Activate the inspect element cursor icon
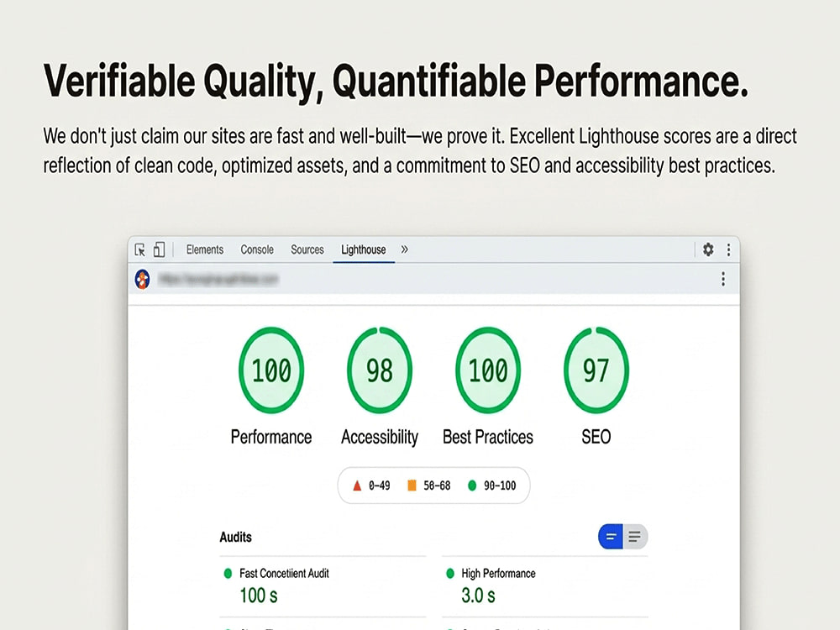 point(140,249)
